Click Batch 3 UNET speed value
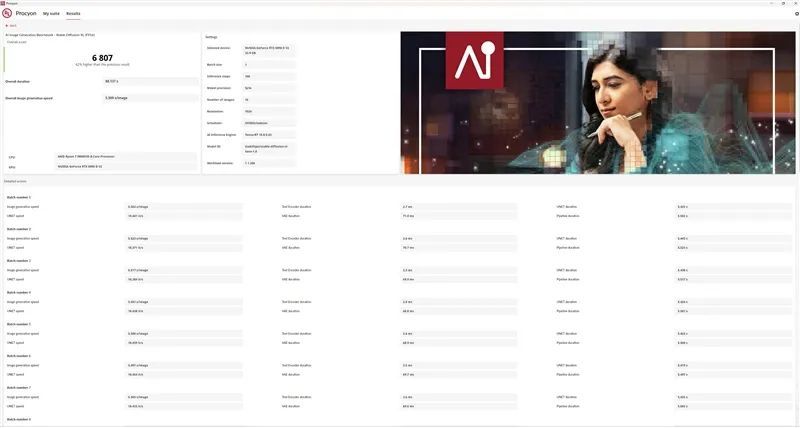This screenshot has height=428, width=800. (x=184, y=280)
